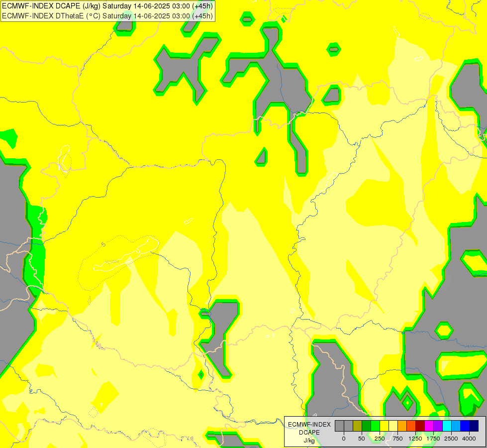The height and width of the screenshot is (448, 487).
Task: Pick the red-orange legend swatch
Action: point(411,426)
